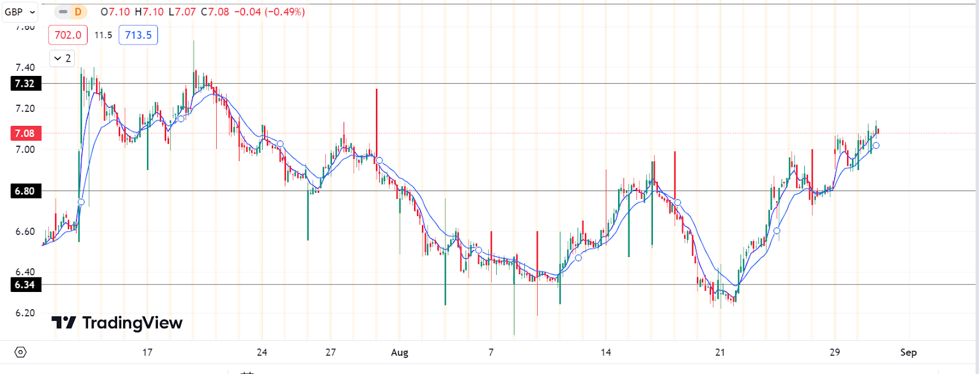
Task: Select the first circle marker before the July spike
Action: point(81,202)
